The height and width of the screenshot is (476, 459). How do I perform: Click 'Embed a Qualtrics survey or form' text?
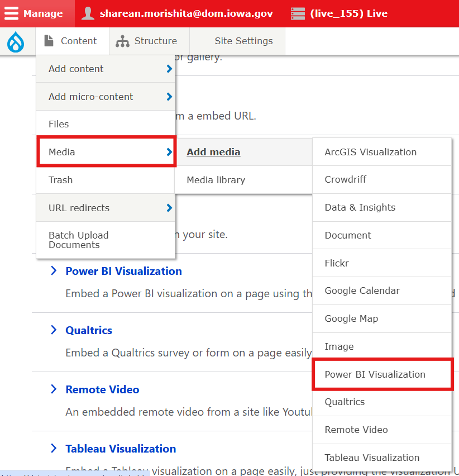[189, 353]
